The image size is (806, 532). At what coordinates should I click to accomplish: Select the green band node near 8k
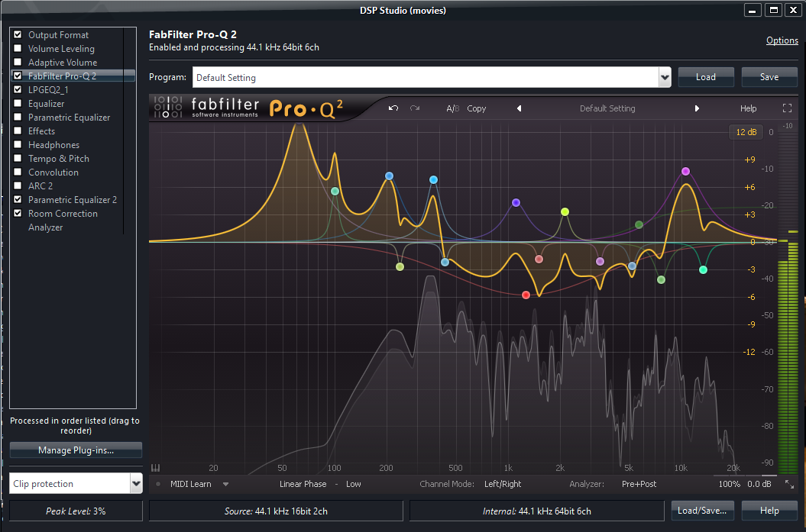click(662, 280)
